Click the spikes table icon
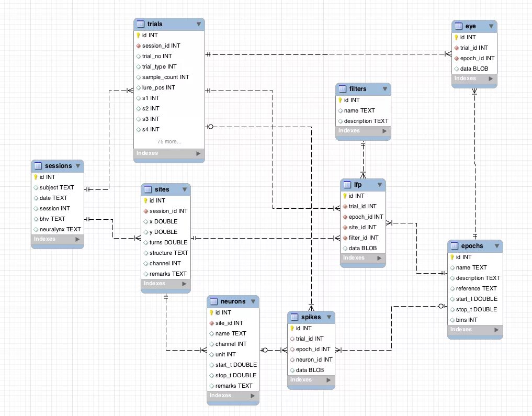 click(295, 317)
